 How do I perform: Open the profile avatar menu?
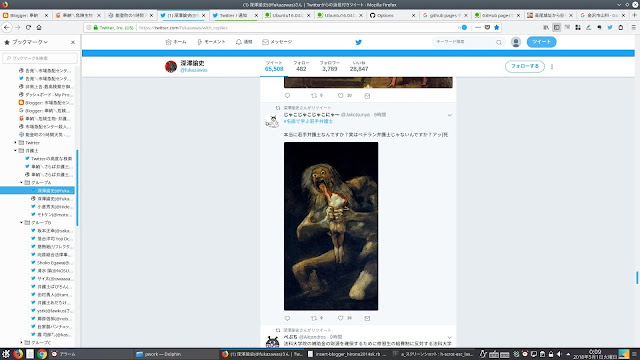click(x=516, y=42)
